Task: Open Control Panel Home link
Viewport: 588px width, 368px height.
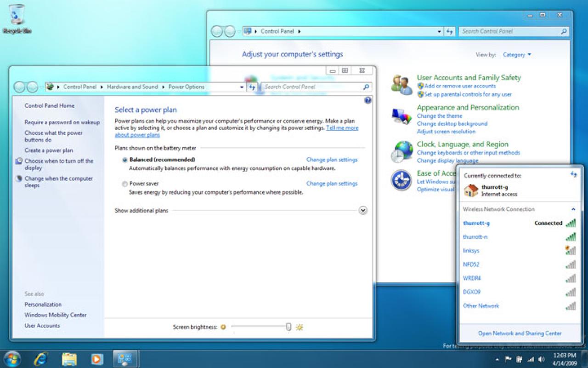Action: coord(50,106)
